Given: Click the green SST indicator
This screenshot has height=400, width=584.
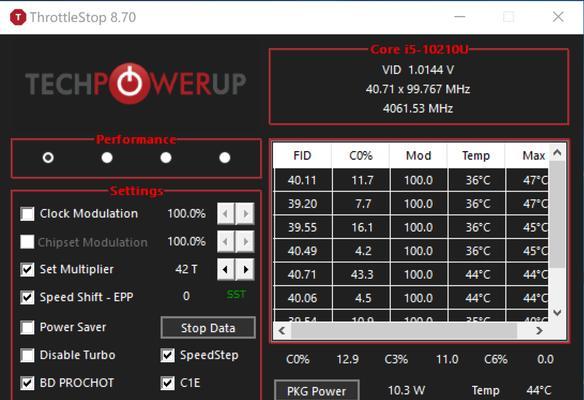Looking at the screenshot, I should 236,294.
